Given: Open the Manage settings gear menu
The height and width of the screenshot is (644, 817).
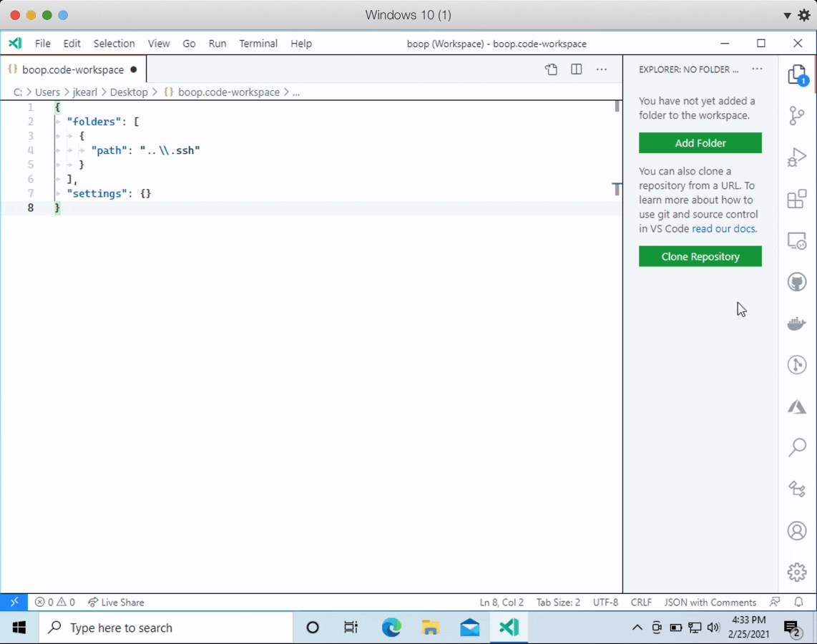Looking at the screenshot, I should (797, 572).
